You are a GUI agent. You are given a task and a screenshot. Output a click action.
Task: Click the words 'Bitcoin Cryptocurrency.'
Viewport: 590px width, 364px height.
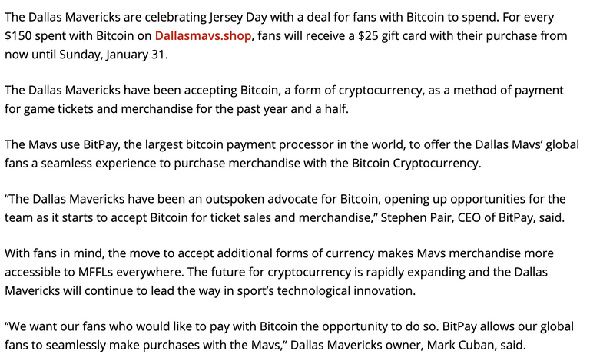416,164
